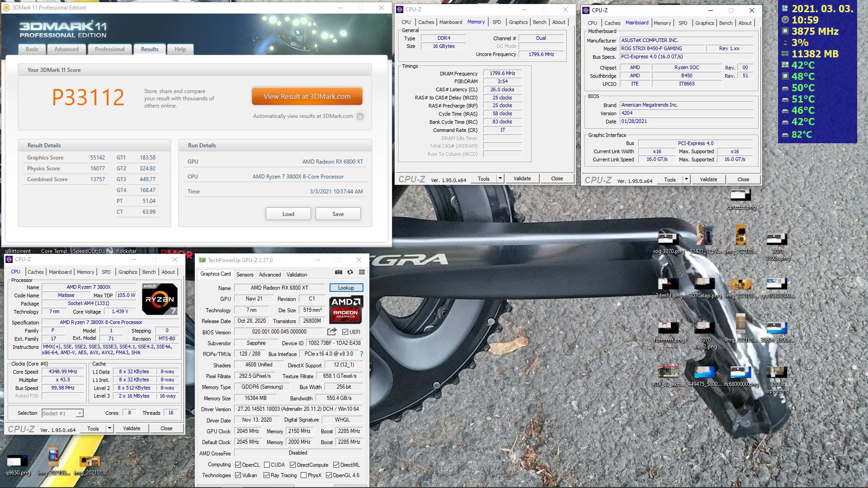
Task: Click View Result at 3DMark.com button
Action: pyautogui.click(x=307, y=96)
